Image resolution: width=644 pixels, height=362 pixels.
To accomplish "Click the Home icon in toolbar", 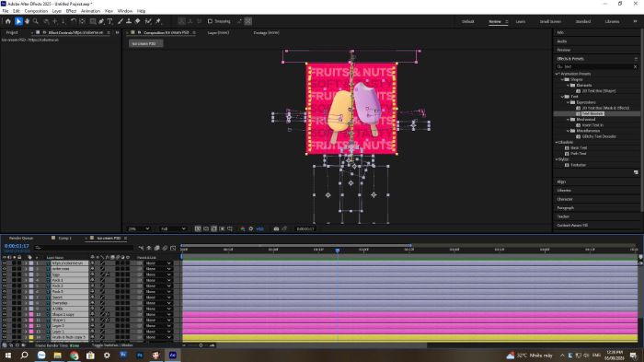I will click(x=7, y=21).
